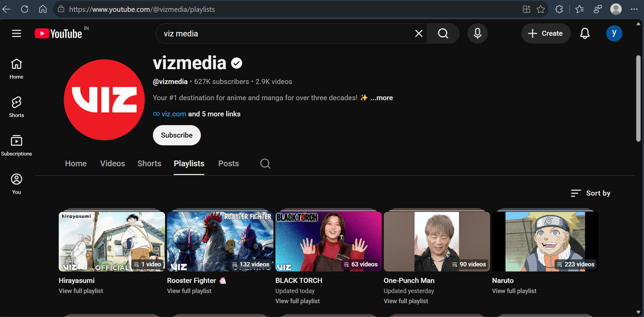Image resolution: width=644 pixels, height=317 pixels.
Task: Open the account avatar menu
Action: 614,33
